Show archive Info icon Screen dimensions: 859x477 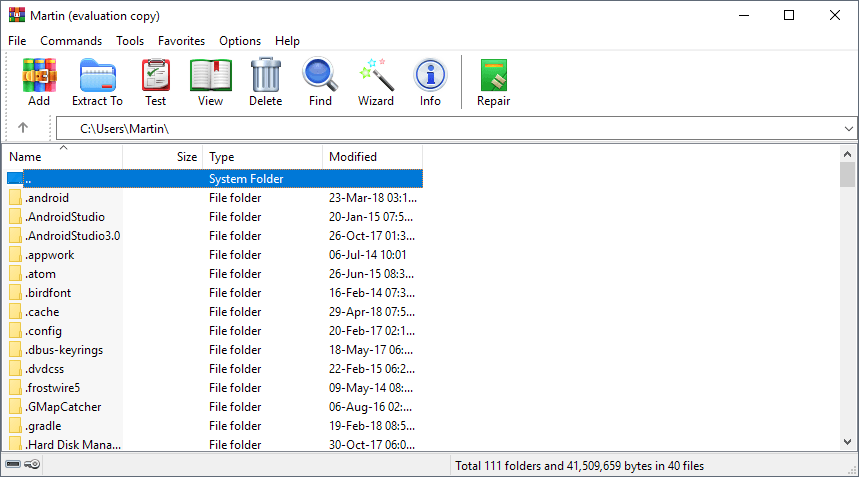pyautogui.click(x=430, y=75)
